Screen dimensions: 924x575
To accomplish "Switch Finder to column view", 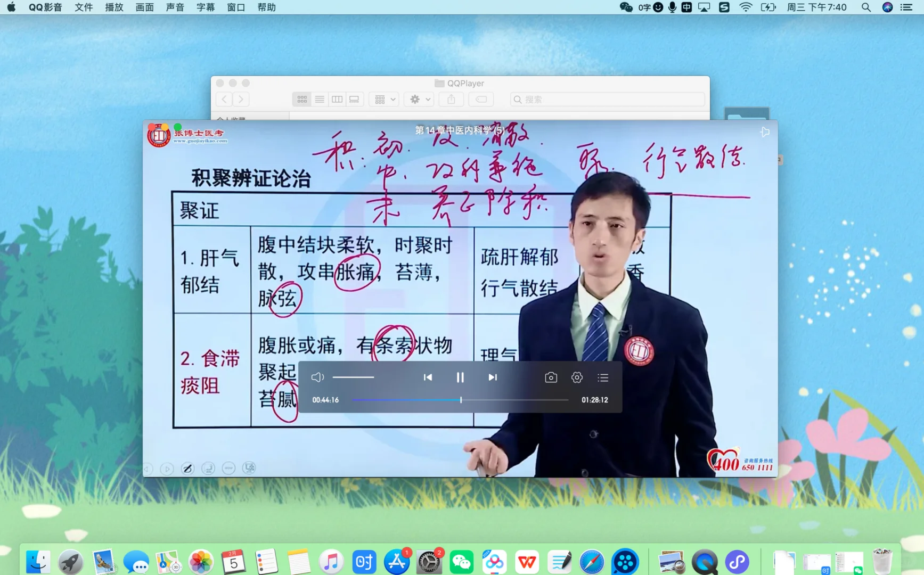I will tap(337, 99).
